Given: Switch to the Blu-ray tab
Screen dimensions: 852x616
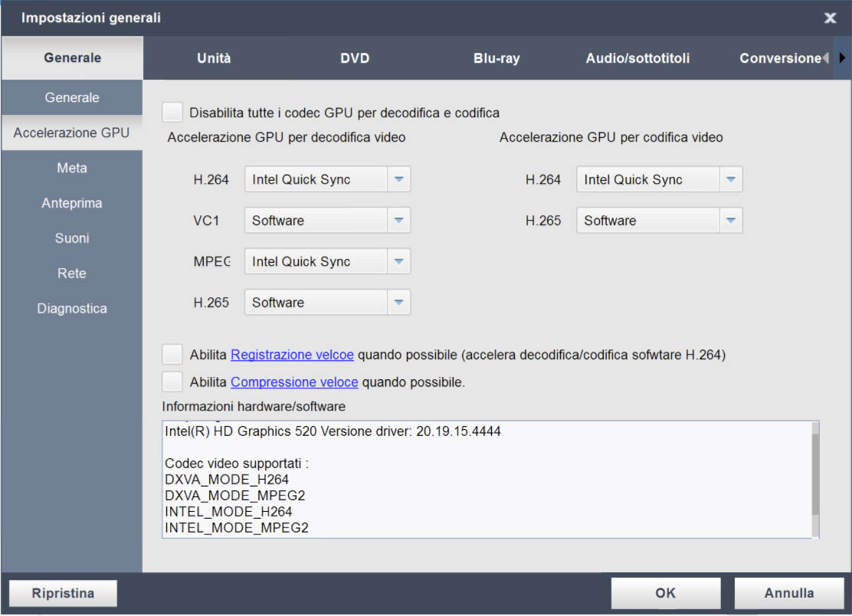Looking at the screenshot, I should [496, 58].
